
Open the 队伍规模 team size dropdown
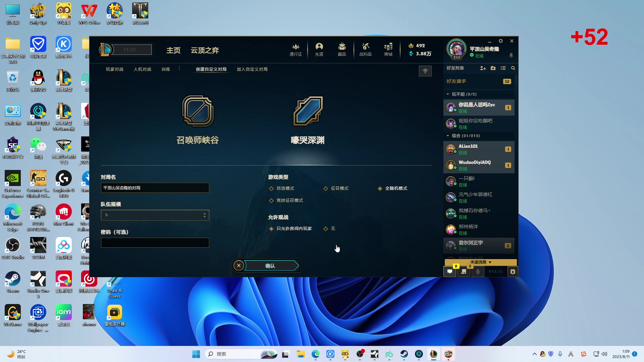coord(155,215)
